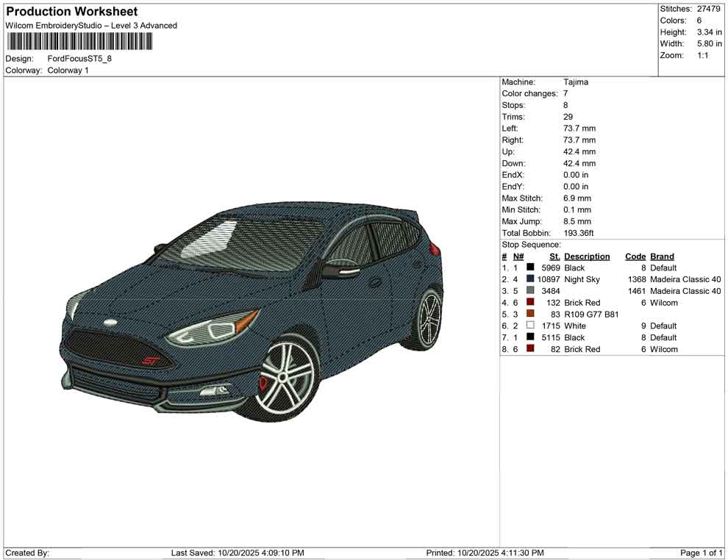
Task: Click the Zoom value '1:1'
Action: click(x=703, y=55)
